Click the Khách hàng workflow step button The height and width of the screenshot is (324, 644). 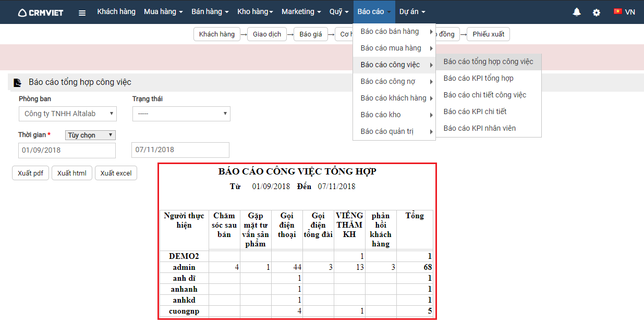[217, 34]
